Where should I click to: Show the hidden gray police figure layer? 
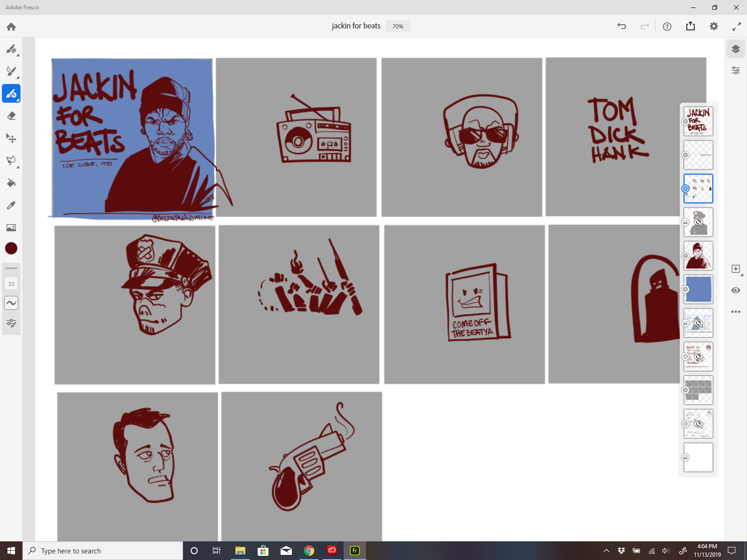[x=698, y=222]
